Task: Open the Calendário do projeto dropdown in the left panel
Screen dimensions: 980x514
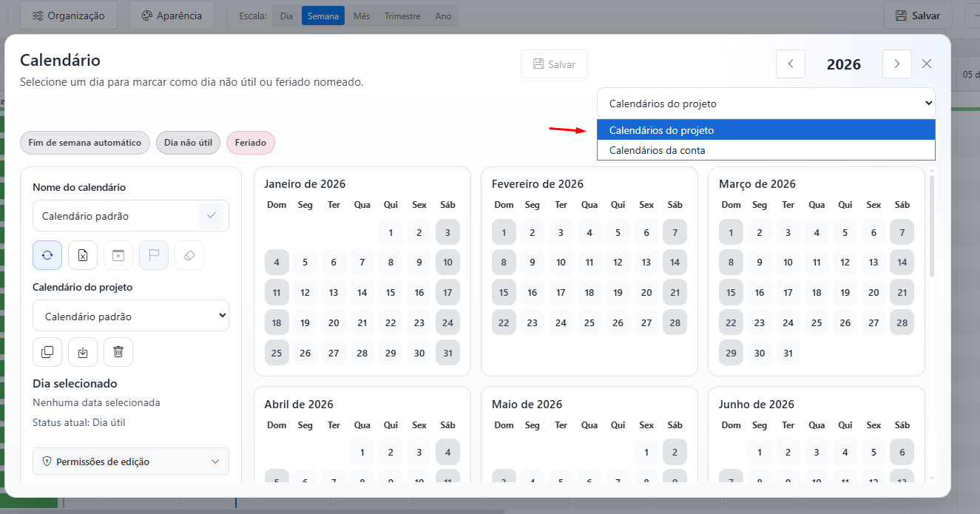Action: 131,316
